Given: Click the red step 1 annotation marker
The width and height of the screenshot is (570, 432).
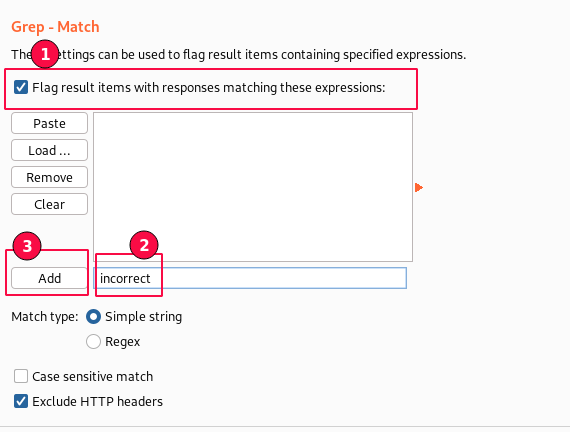Looking at the screenshot, I should click(x=45, y=54).
